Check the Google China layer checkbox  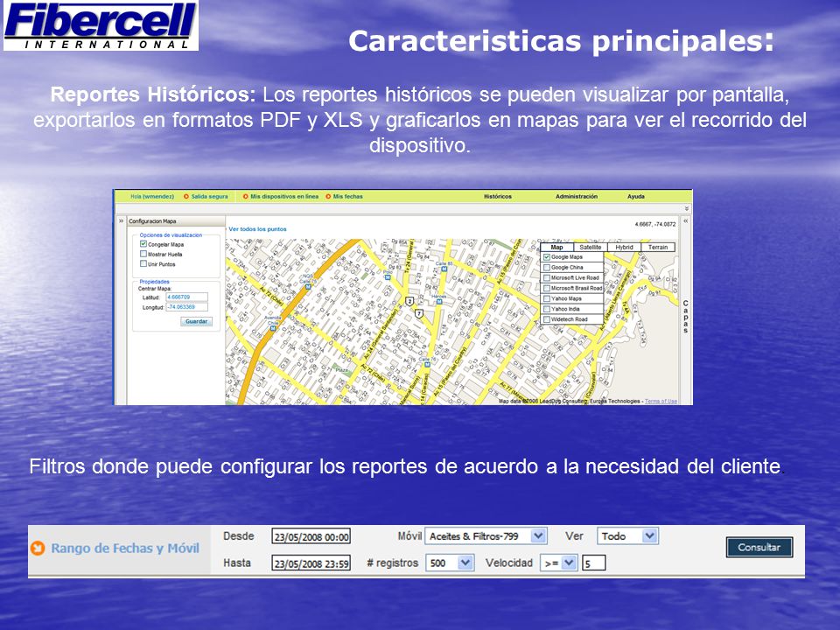(x=547, y=268)
